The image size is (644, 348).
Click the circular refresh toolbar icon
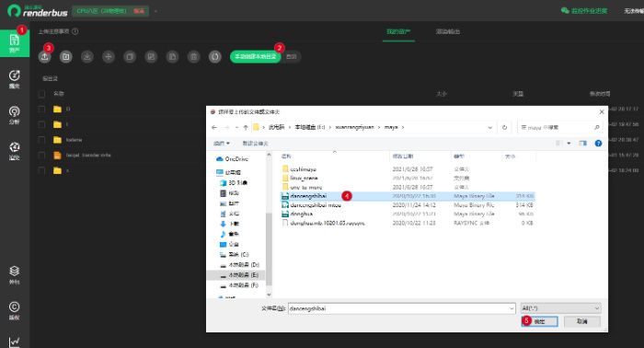[215, 57]
